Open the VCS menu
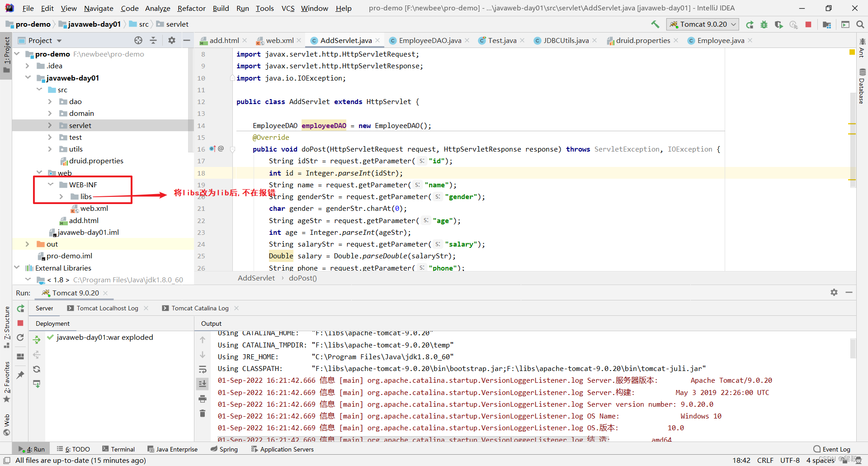The height and width of the screenshot is (466, 868). tap(288, 8)
